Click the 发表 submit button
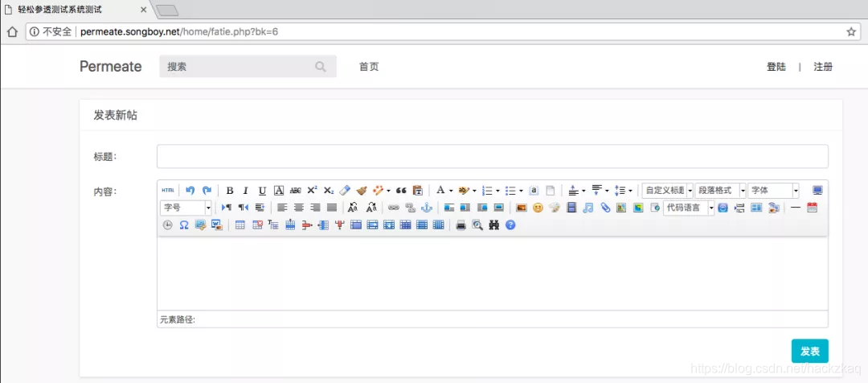 click(810, 351)
